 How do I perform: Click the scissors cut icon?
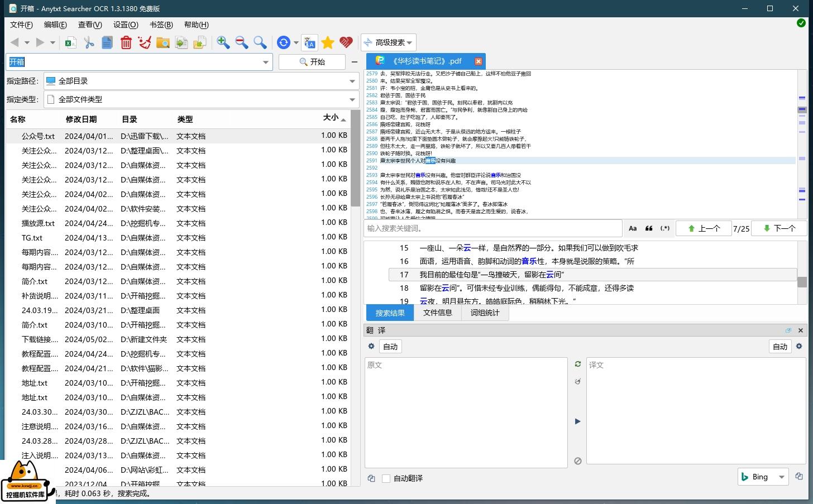[89, 42]
